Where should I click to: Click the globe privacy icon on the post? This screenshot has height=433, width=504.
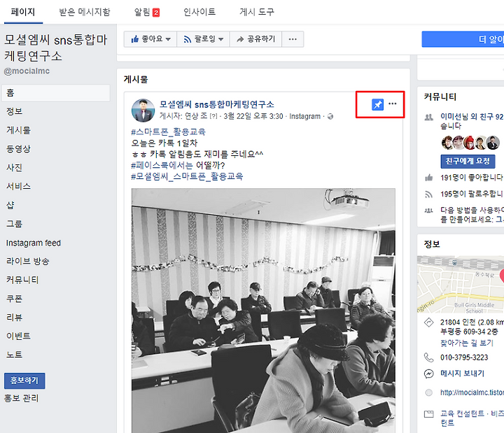coord(330,116)
